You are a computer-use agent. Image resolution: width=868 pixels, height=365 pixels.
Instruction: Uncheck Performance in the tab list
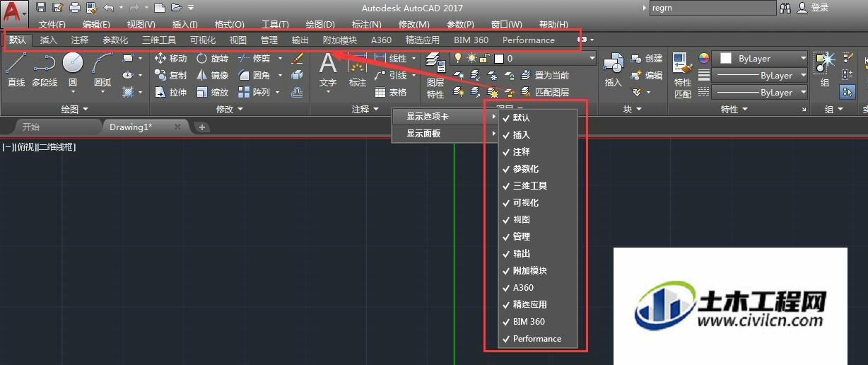click(538, 339)
